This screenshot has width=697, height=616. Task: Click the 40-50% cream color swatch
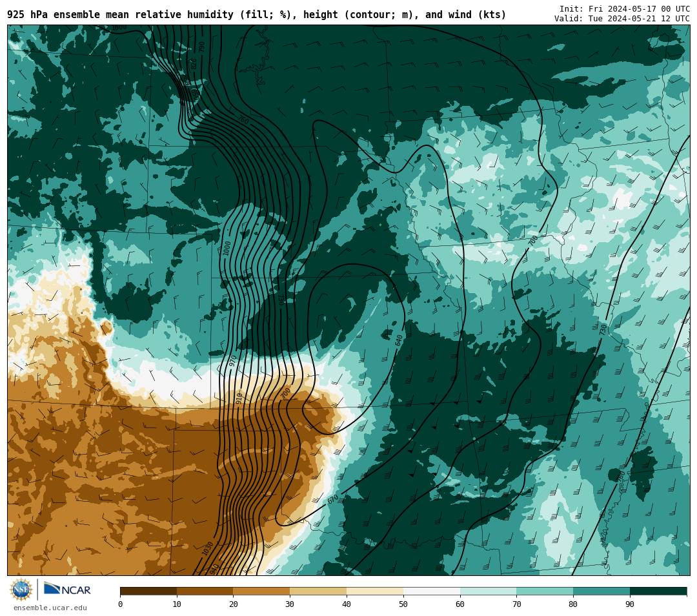coord(375,591)
